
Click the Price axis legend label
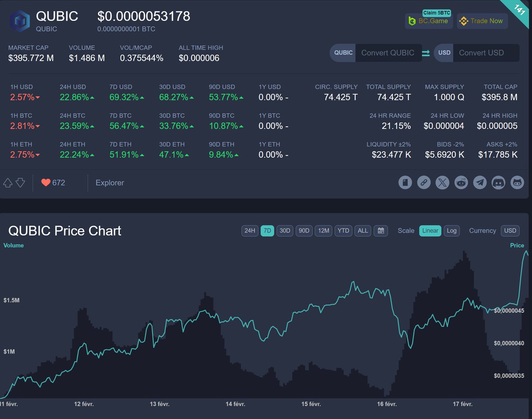point(517,245)
